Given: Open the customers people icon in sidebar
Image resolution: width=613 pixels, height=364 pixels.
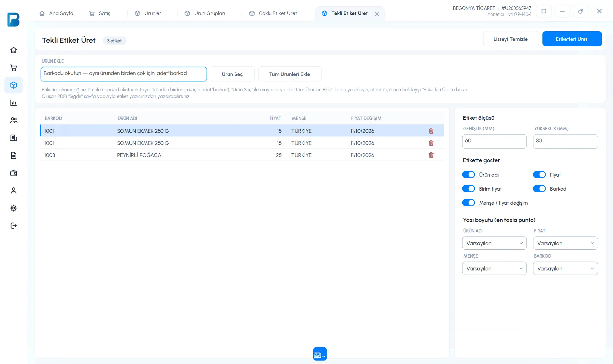Looking at the screenshot, I should pyautogui.click(x=13, y=120).
